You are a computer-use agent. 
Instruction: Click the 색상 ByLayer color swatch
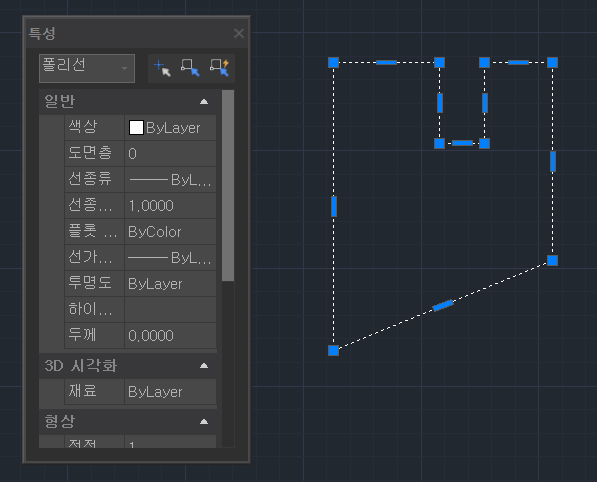click(x=136, y=128)
